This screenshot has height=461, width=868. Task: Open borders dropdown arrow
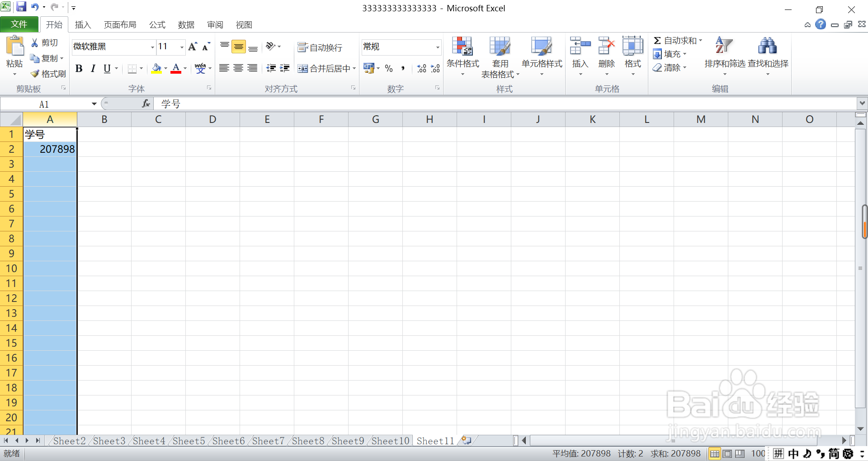point(141,68)
